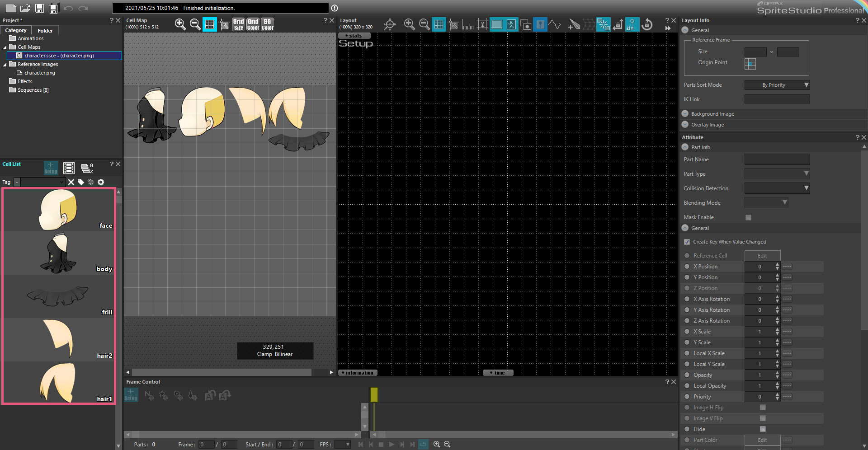Open the Parts Sort Mode dropdown
This screenshot has width=868, height=450.
777,85
